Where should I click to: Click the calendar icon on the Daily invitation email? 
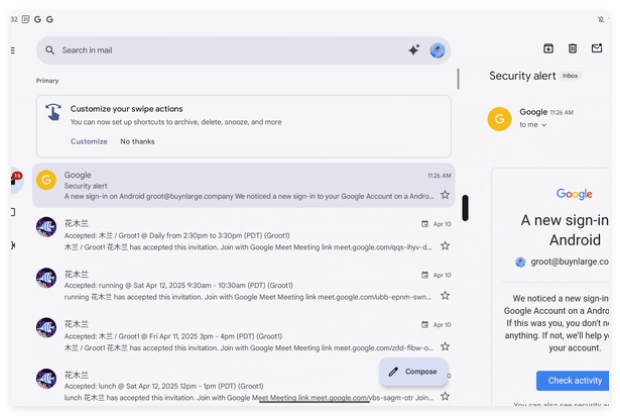pyautogui.click(x=425, y=224)
